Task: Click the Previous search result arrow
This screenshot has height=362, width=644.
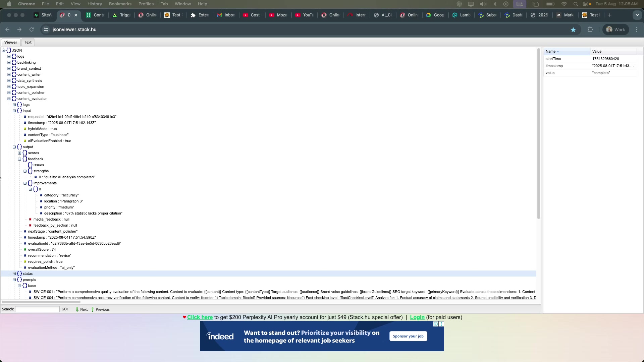Action: click(93, 309)
